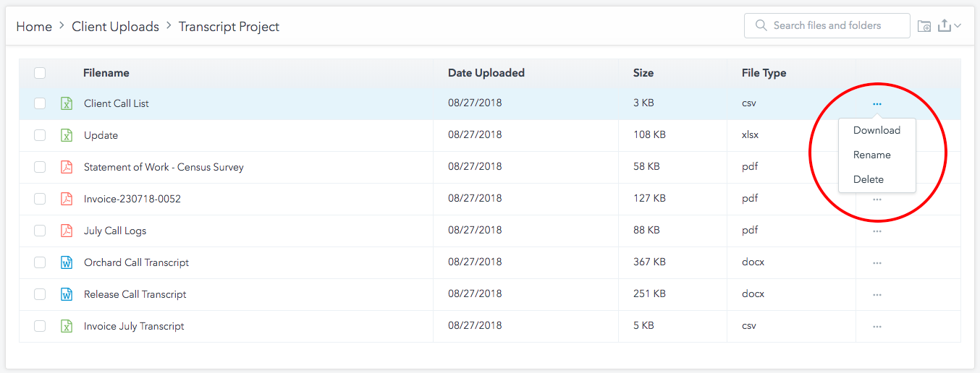Click the 58 KB size cell

(x=646, y=167)
